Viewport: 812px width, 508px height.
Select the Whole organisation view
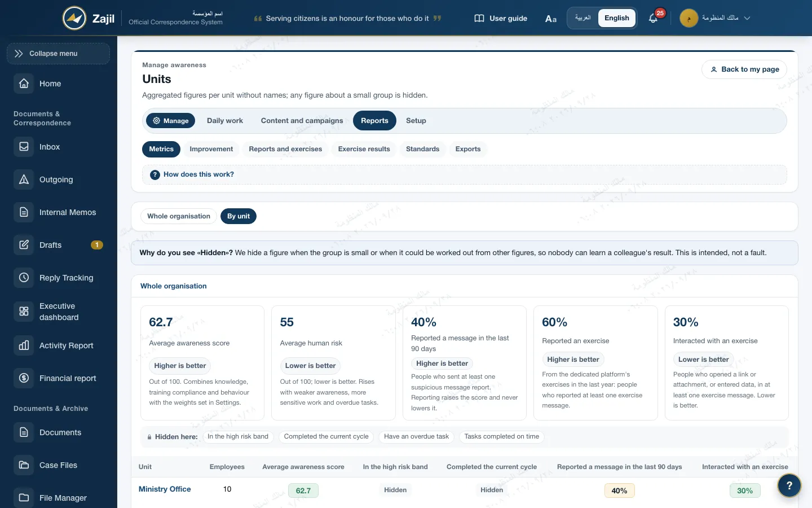(x=179, y=216)
